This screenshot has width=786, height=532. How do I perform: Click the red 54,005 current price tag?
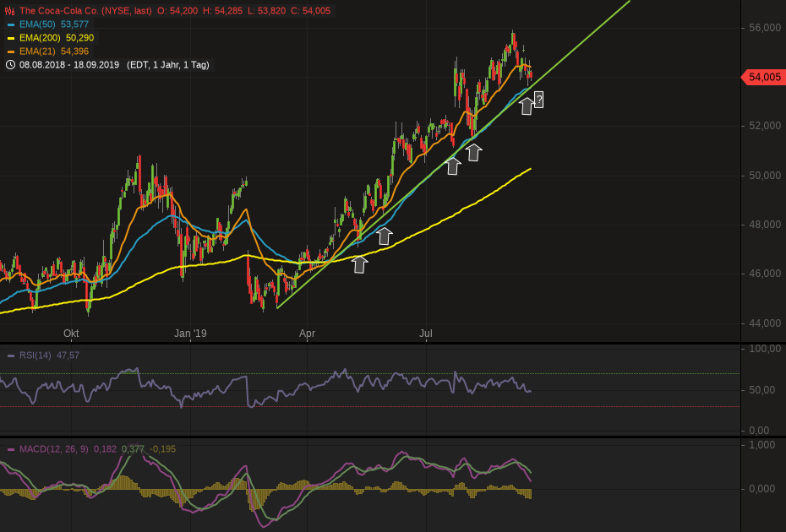(764, 77)
